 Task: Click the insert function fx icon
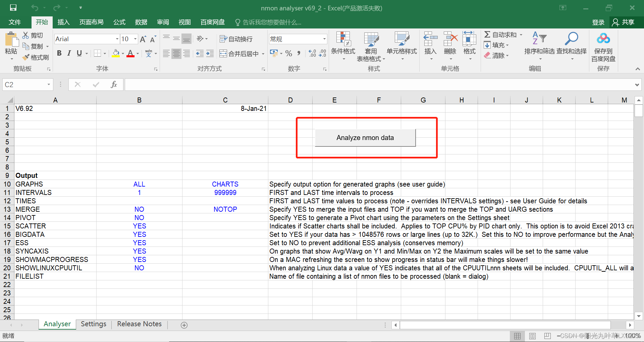coord(114,84)
